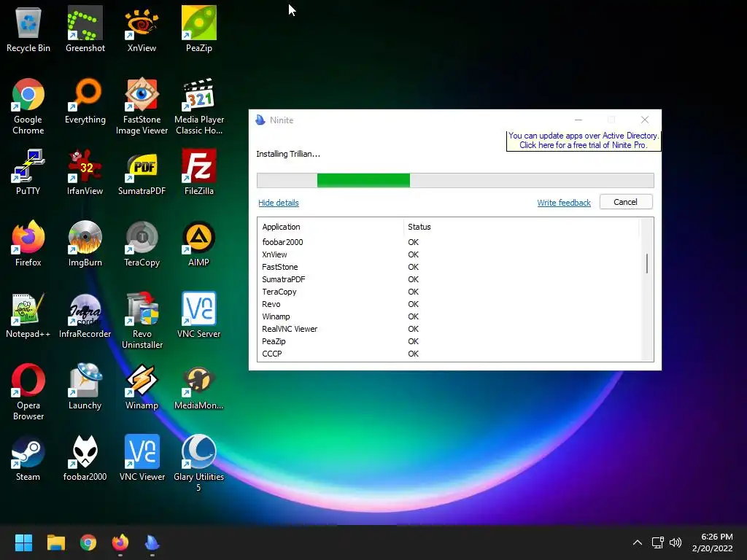Select the PuTTY desktop shortcut
The height and width of the screenshot is (560, 747).
28,172
